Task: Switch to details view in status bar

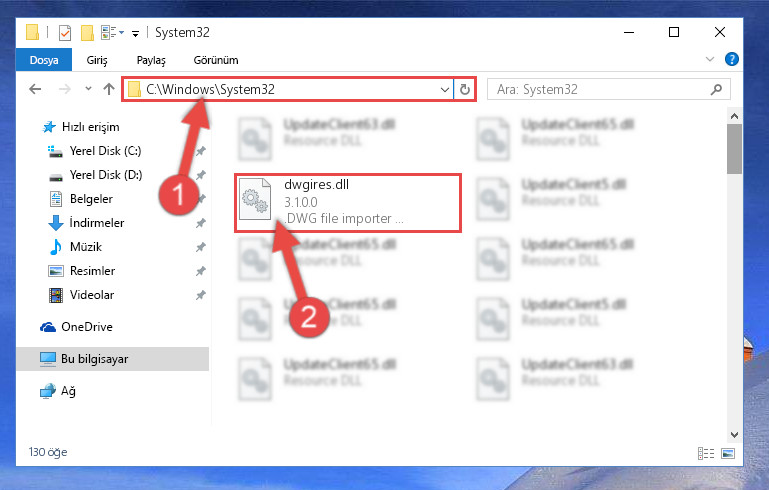Action: [x=706, y=453]
